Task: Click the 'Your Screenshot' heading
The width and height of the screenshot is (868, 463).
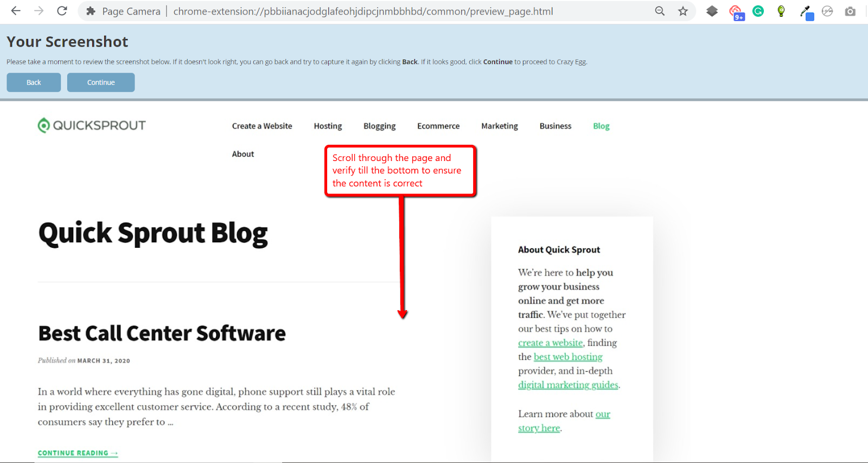Action: coord(67,42)
